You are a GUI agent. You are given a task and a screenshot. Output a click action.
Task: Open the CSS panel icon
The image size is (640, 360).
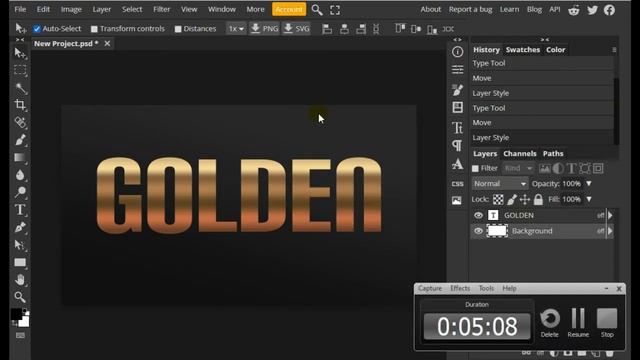[x=458, y=184]
